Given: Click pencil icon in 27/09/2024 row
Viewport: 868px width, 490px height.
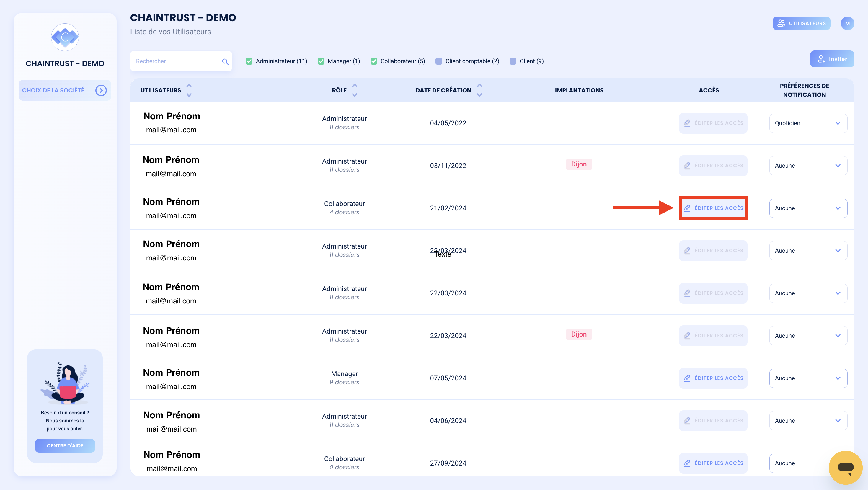Looking at the screenshot, I should 687,463.
